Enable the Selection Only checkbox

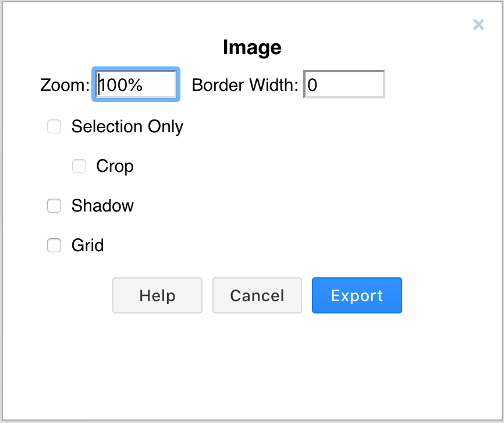coord(54,126)
